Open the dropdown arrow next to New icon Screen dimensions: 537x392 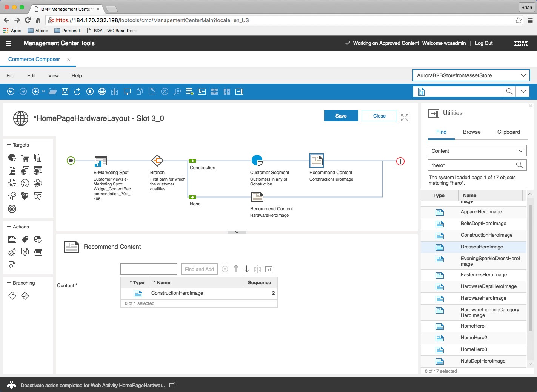click(43, 92)
